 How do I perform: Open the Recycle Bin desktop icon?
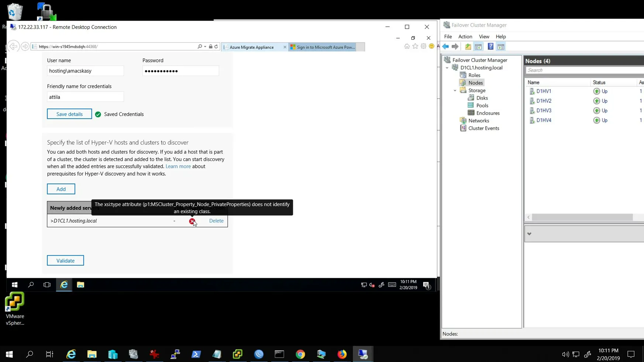tap(15, 12)
